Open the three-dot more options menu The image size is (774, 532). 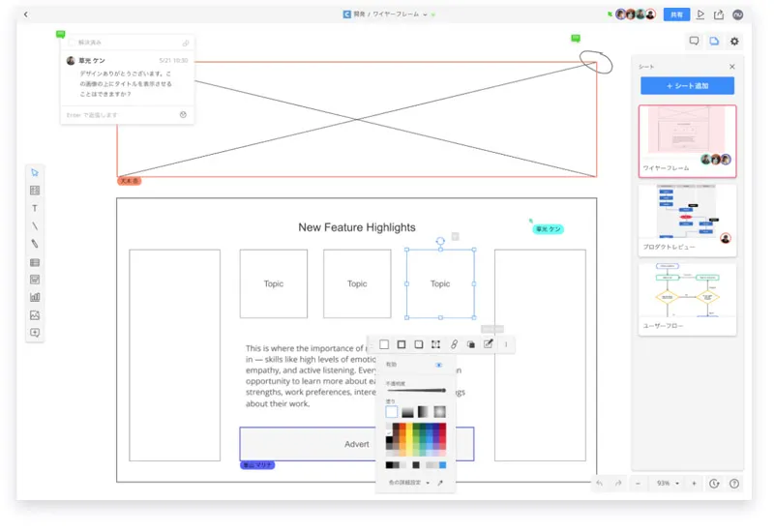tap(505, 344)
